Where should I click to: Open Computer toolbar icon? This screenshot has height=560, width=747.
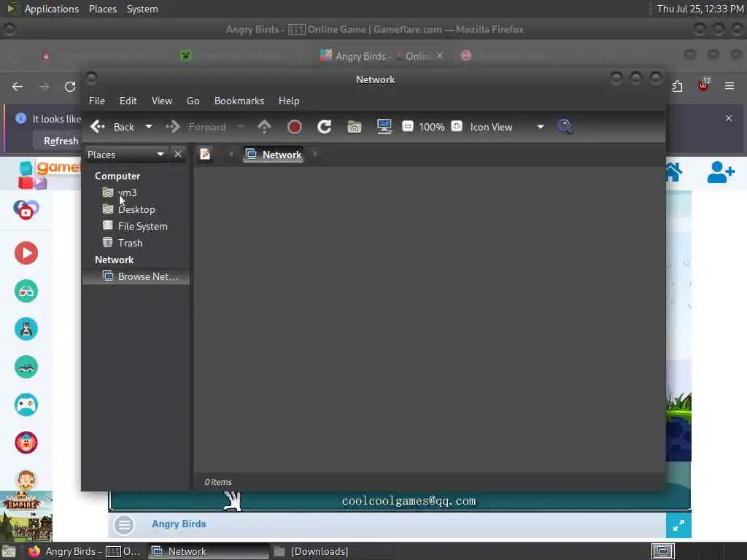384,127
